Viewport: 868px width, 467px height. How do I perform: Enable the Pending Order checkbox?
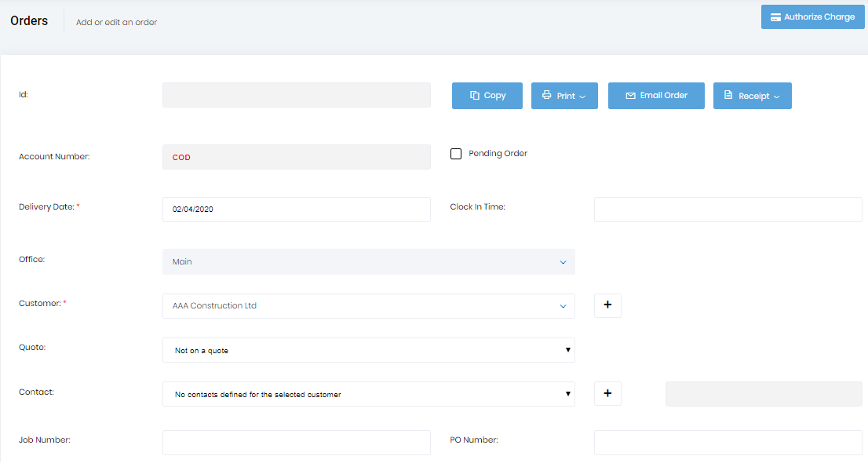(x=456, y=153)
